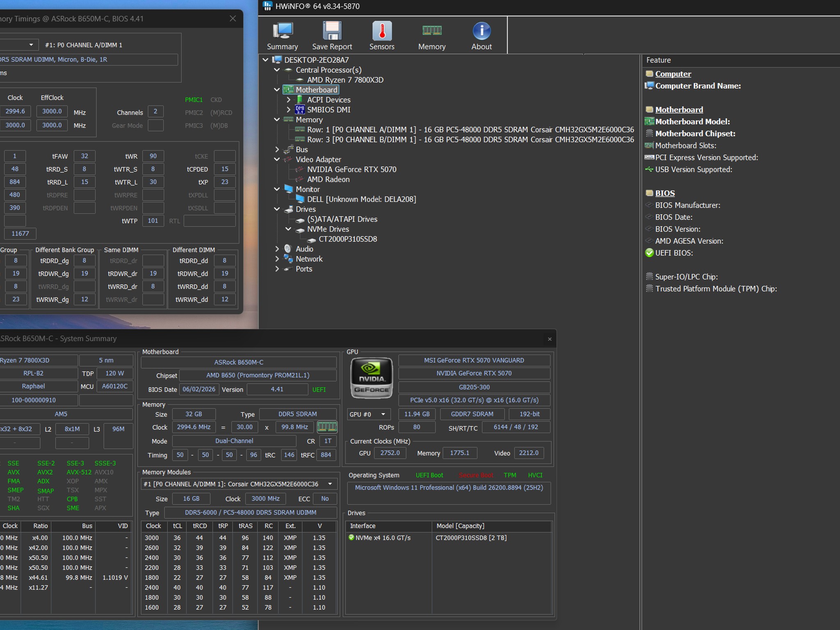Click the GPU clock value 2752.0
Image resolution: width=840 pixels, height=630 pixels.
[x=390, y=453]
